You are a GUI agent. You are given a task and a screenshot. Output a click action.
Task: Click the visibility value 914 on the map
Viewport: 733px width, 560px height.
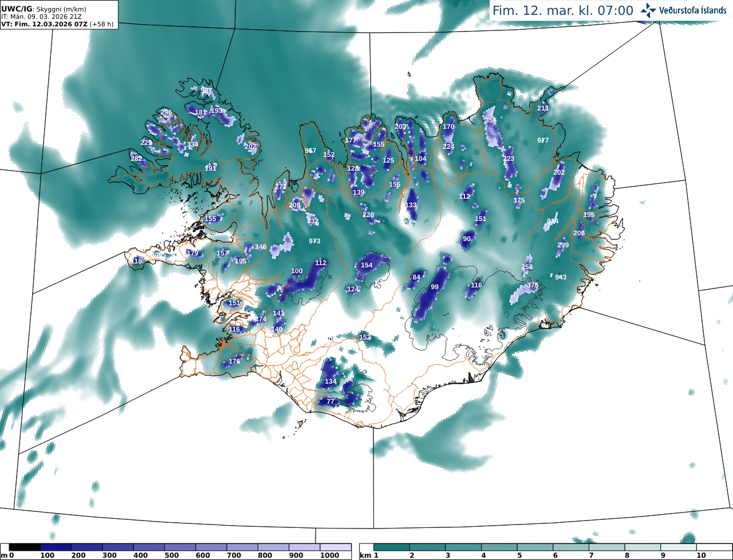(553, 222)
